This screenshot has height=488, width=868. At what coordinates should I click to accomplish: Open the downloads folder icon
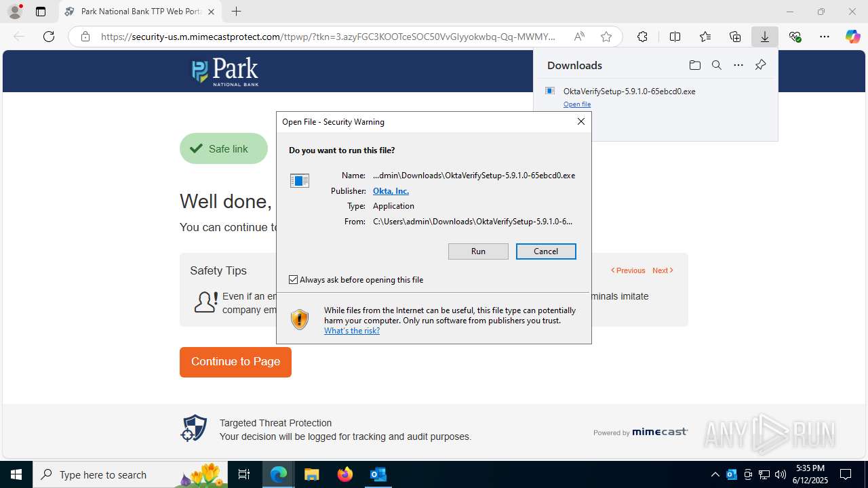(694, 65)
